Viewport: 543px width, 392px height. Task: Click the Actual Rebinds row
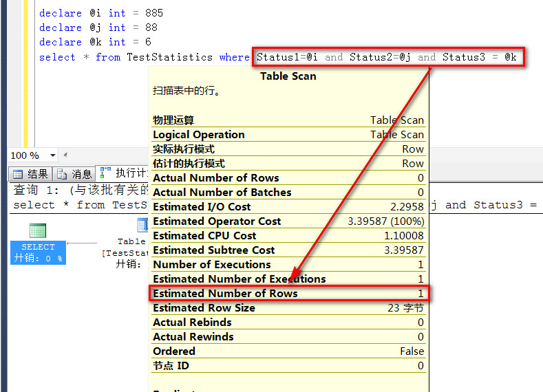pos(288,322)
